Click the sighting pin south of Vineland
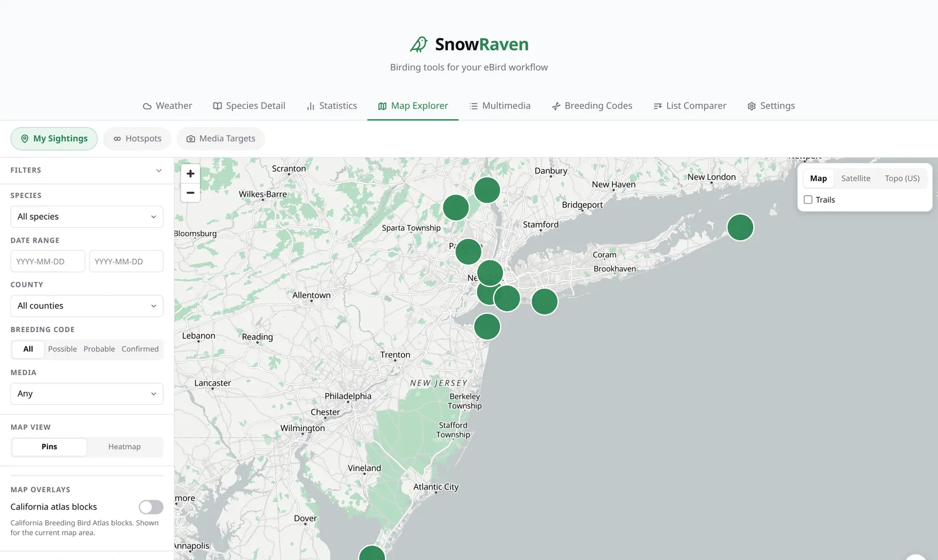This screenshot has width=938, height=560. (372, 552)
